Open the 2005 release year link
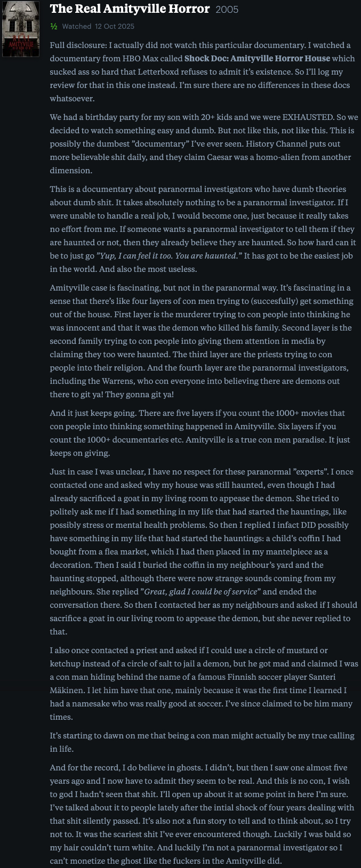Screen dimensions: 361x868 point(227,10)
